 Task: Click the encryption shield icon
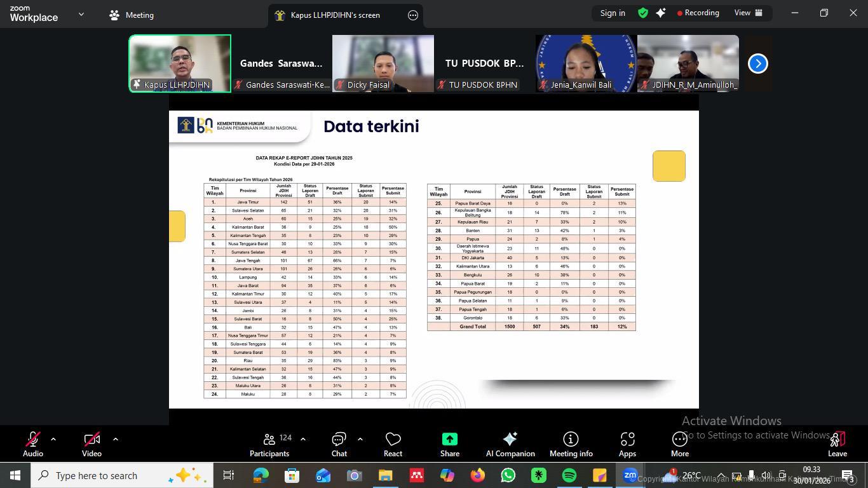[x=643, y=13]
